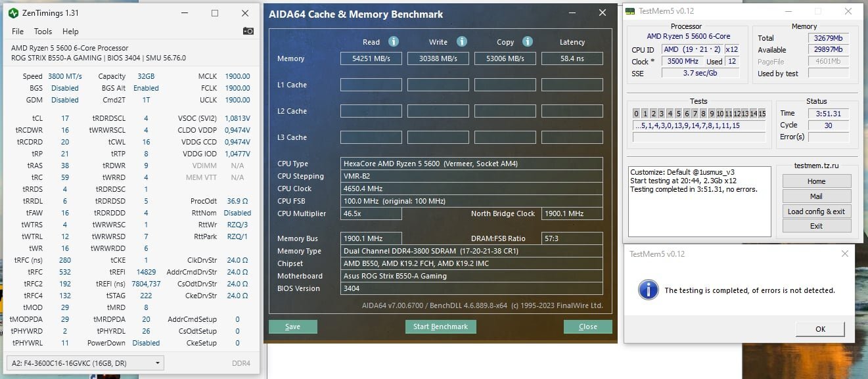
Task: Click the test sequence field 5,1,4,3,0,13
Action: click(x=699, y=125)
